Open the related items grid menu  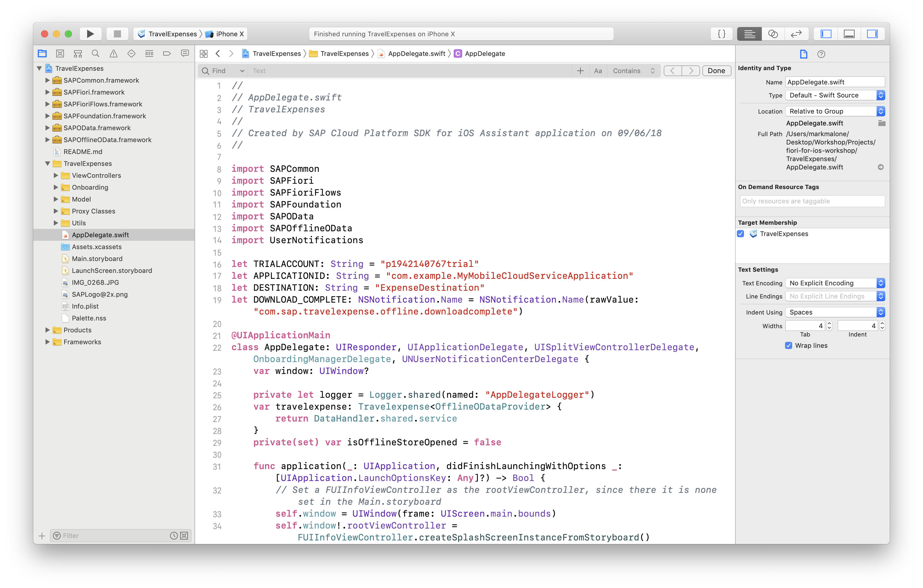[203, 54]
